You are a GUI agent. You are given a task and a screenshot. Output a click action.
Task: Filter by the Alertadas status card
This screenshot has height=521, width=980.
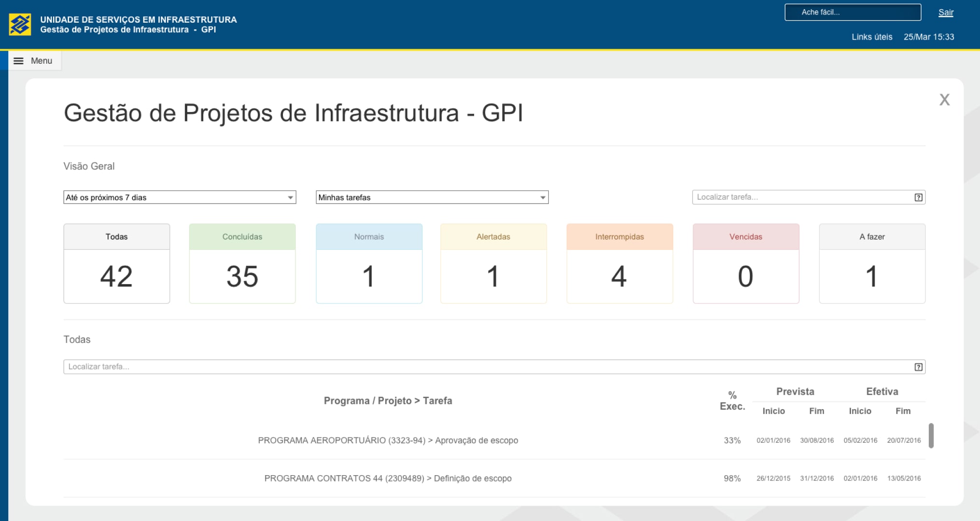493,263
